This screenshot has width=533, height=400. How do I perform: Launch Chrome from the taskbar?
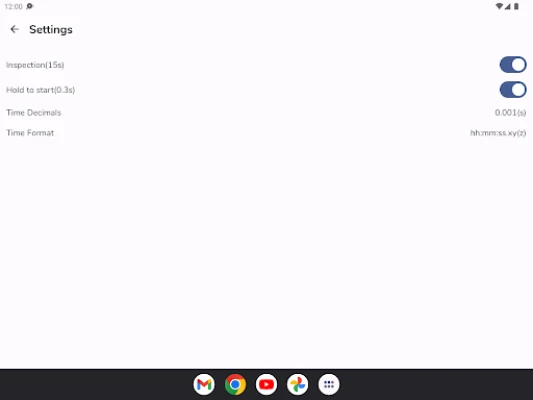(x=235, y=384)
